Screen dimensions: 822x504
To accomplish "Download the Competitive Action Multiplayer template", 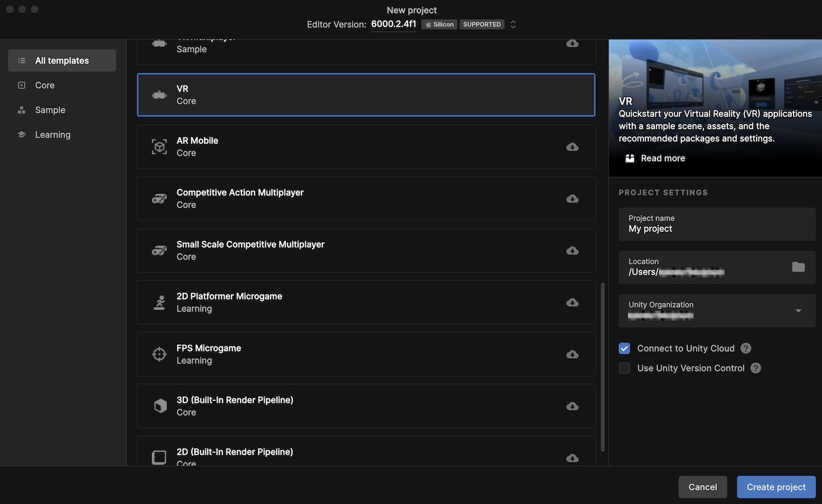I will pyautogui.click(x=572, y=199).
